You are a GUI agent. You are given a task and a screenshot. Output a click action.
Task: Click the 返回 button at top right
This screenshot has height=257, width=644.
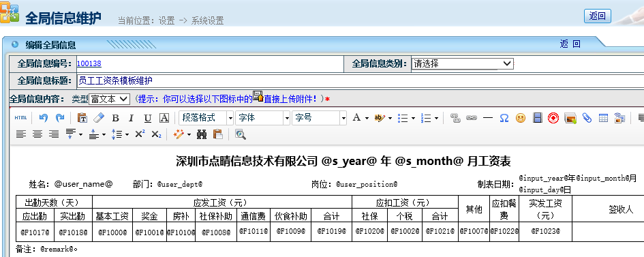point(597,16)
